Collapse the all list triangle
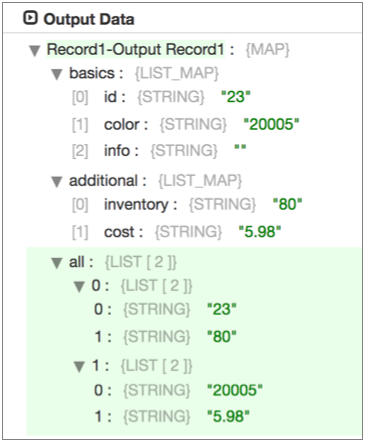Viewport: 365px width, 442px height. [x=57, y=263]
